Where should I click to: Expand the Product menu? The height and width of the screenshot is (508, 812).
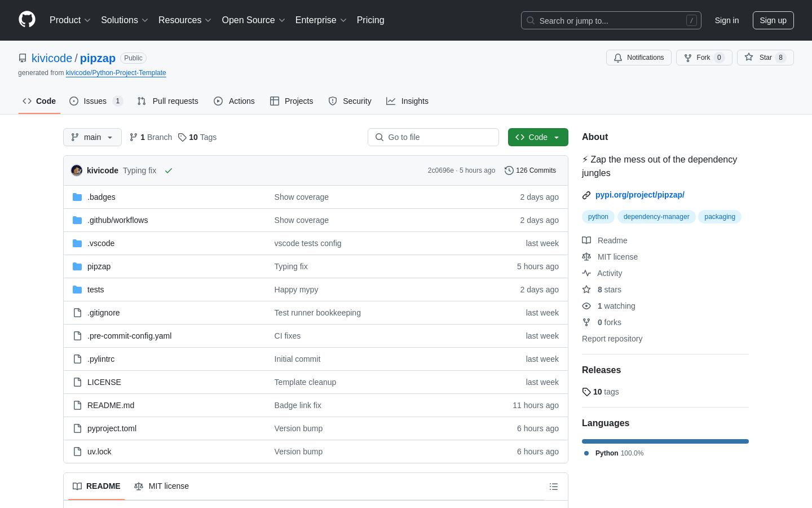point(70,20)
